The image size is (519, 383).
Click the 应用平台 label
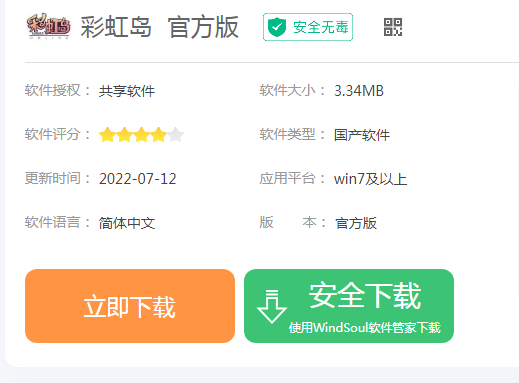[x=287, y=178]
